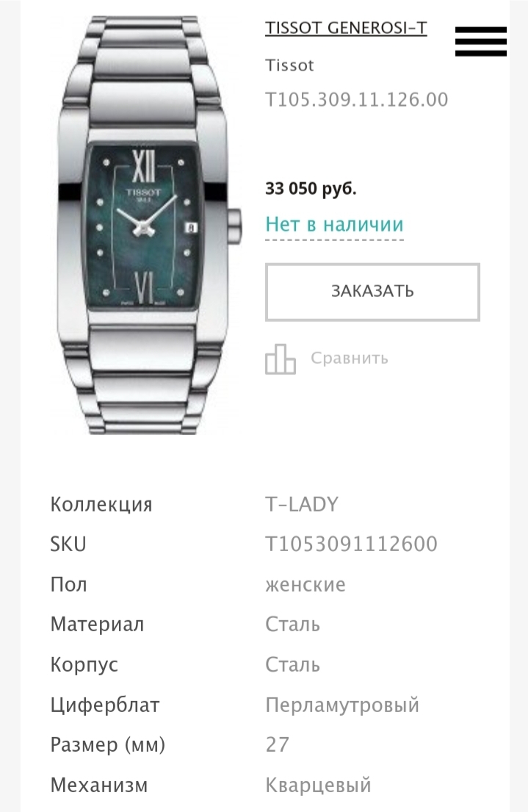
Task: Click the Сталь value next to Материал
Action: click(292, 624)
